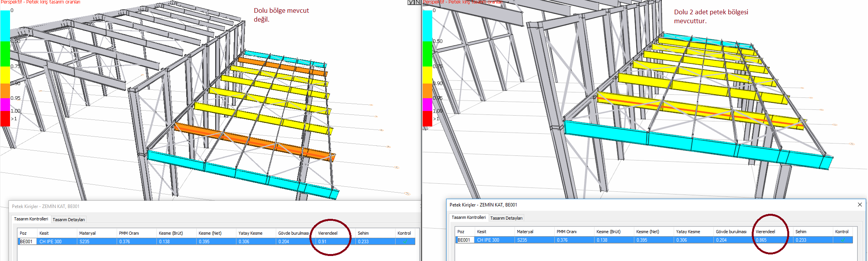Image resolution: width=868 pixels, height=261 pixels.
Task: Click the green Kontrol checkmark in right dialog
Action: [843, 240]
